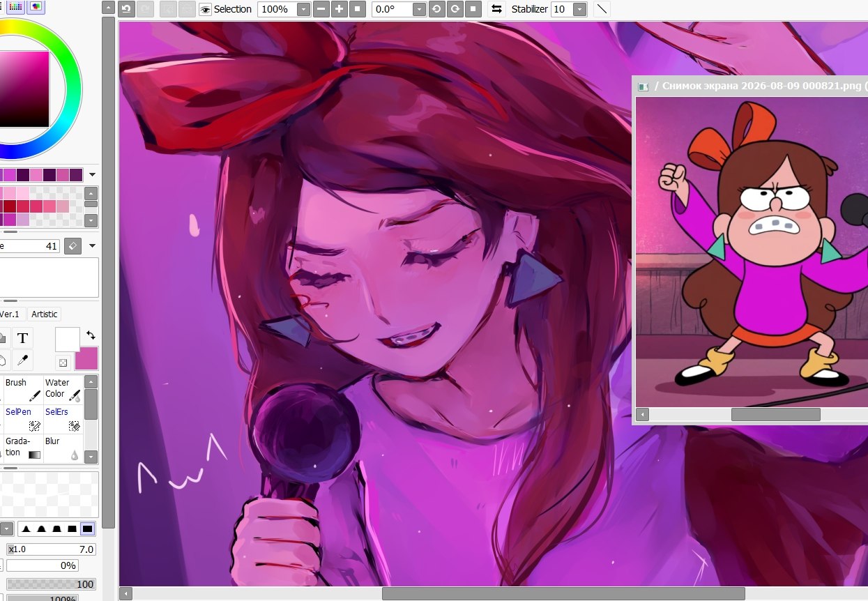Click the Undo arrow button

click(x=126, y=9)
